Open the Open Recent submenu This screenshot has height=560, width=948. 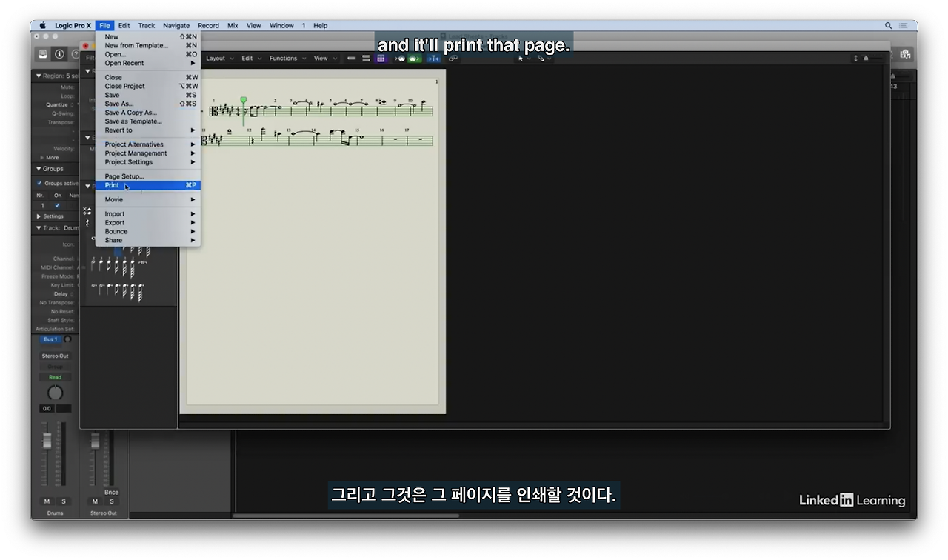tap(148, 63)
